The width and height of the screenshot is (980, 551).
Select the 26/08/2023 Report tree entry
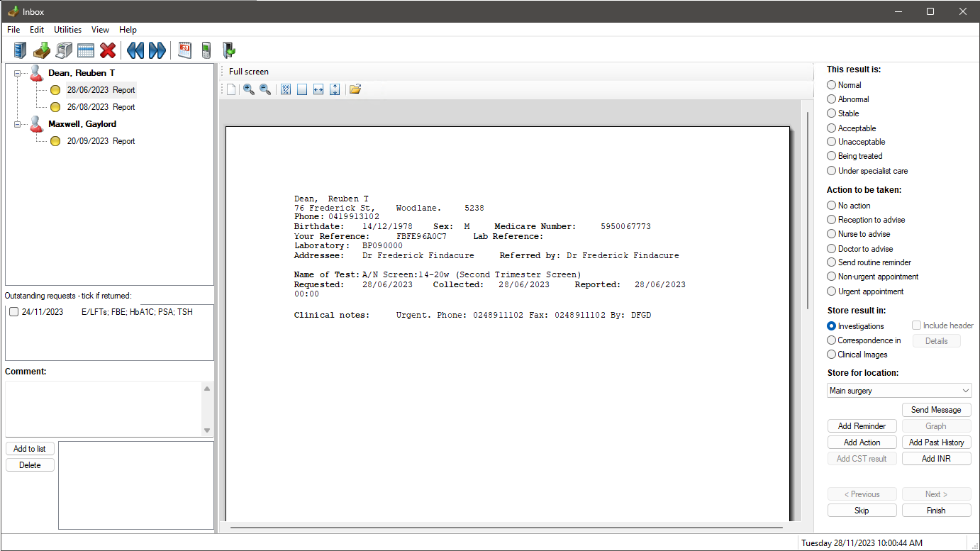click(101, 107)
